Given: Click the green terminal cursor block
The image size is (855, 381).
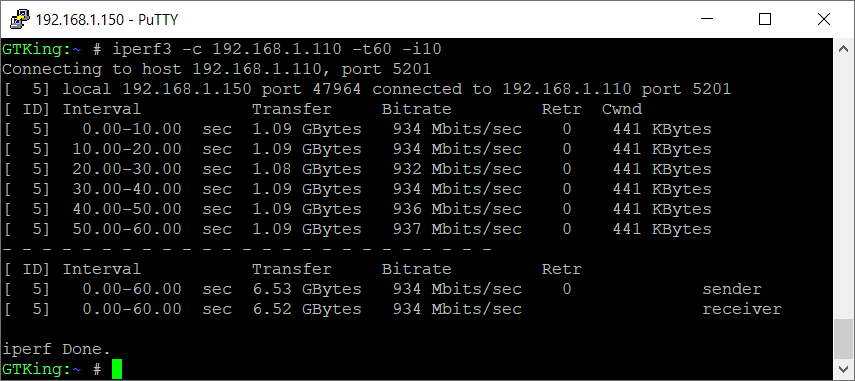Looking at the screenshot, I should pos(117,369).
